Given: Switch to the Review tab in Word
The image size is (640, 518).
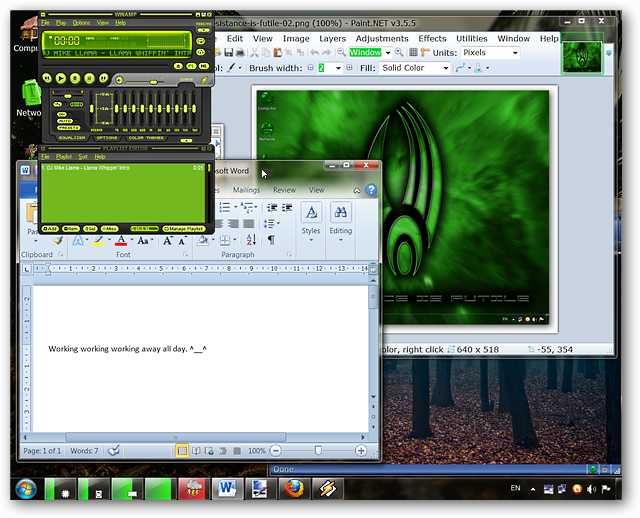Looking at the screenshot, I should (284, 189).
